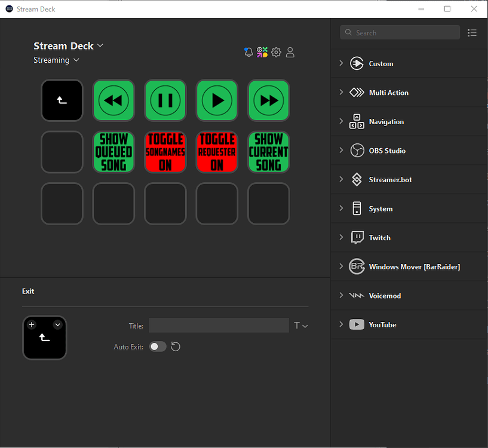Expand the Windows Mover category chevron
The width and height of the screenshot is (488, 448).
[x=341, y=266]
